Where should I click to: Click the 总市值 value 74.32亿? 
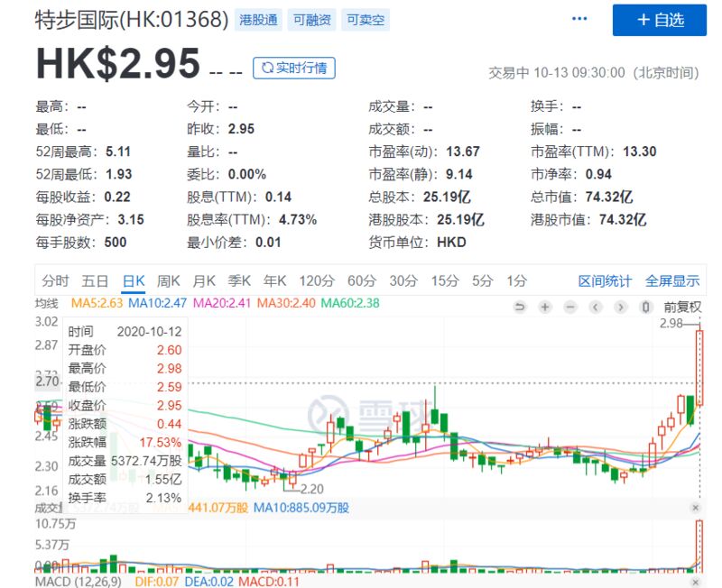click(609, 197)
